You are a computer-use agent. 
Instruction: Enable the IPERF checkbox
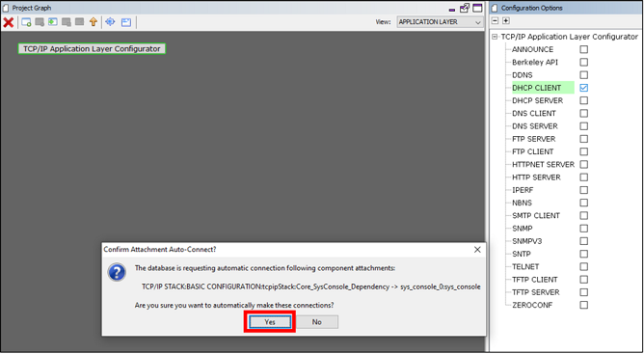click(583, 190)
